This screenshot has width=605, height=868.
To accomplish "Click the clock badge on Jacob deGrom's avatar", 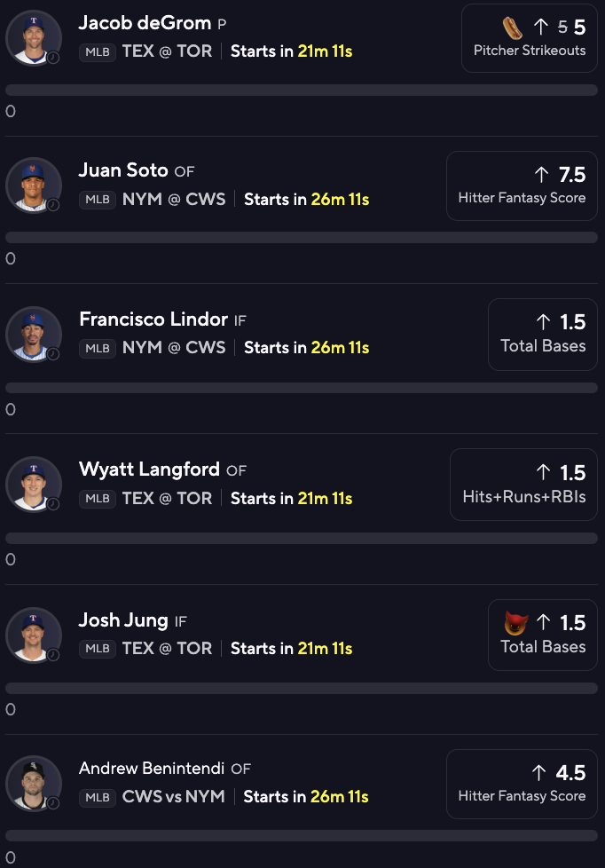I will [x=53, y=57].
